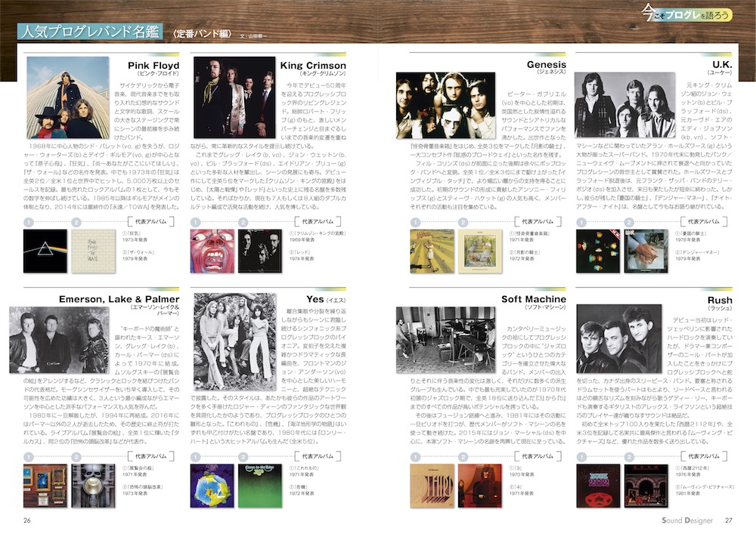The image size is (756, 534).
Task: Select the (キング・クリムゾン) katakana subtitle
Action: click(323, 74)
